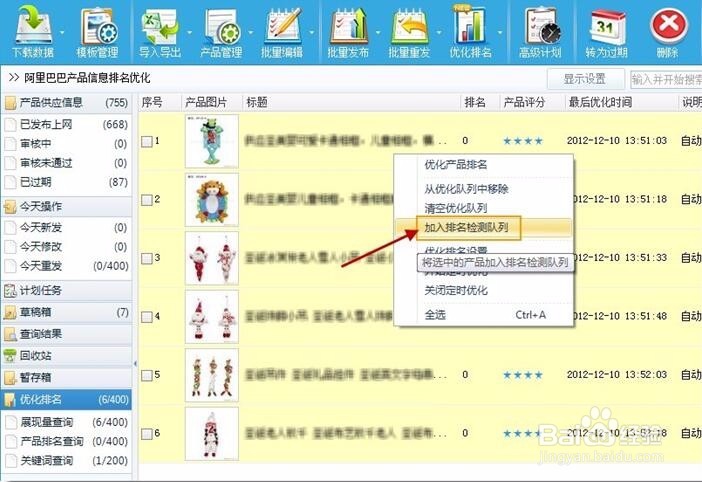Focus the 输入并开始搜索 search field
The image size is (702, 482).
[666, 80]
